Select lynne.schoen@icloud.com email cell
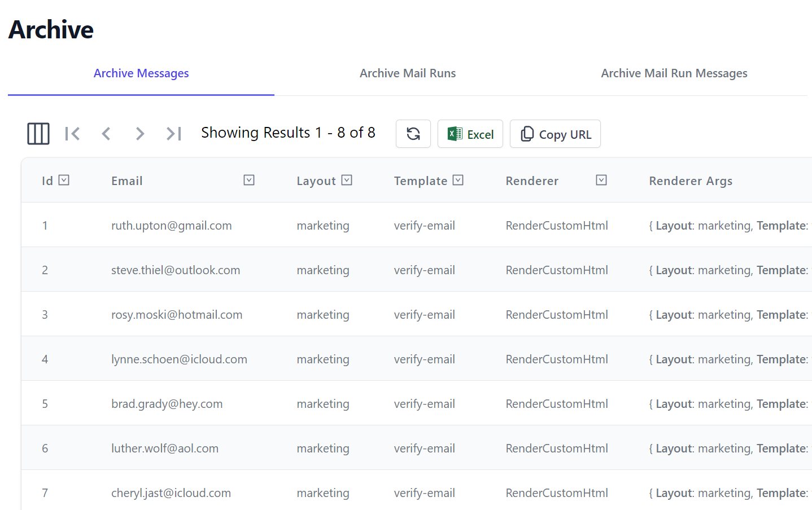Image resolution: width=812 pixels, height=510 pixels. (179, 359)
